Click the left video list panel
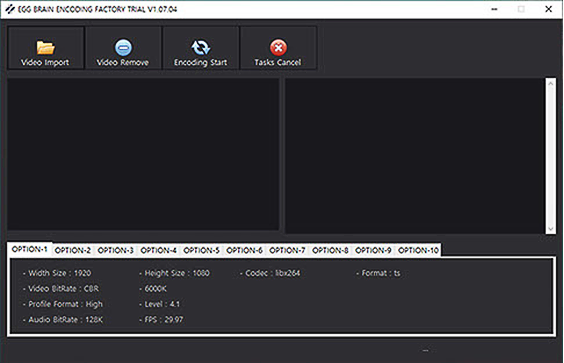Image resolution: width=564 pixels, height=363 pixels. point(143,154)
